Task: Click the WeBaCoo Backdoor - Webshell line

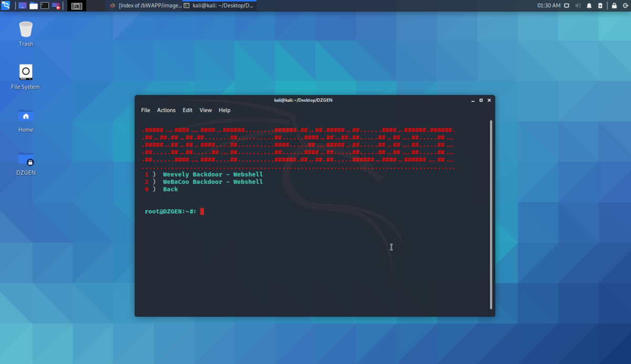Action: (x=213, y=182)
